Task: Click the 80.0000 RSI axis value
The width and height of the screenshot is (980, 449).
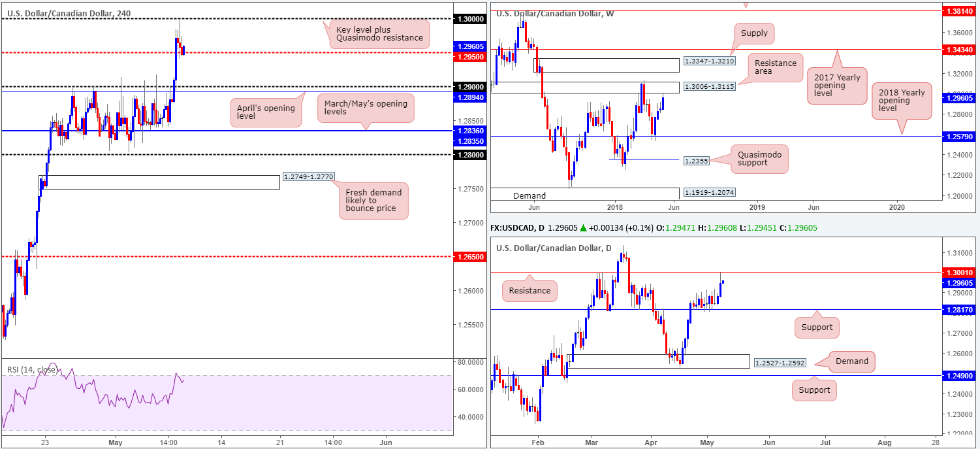Action: [x=471, y=361]
